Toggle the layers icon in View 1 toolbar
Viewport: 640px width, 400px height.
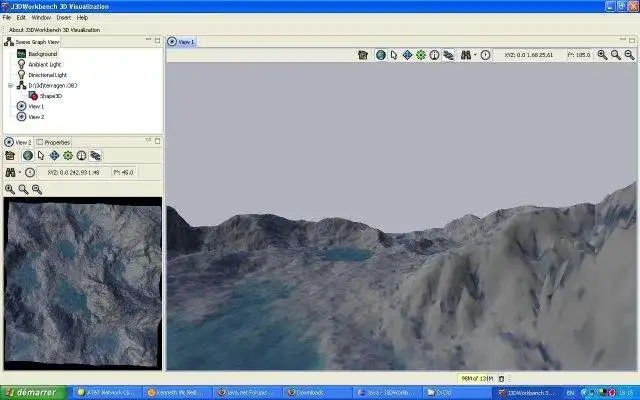click(448, 55)
